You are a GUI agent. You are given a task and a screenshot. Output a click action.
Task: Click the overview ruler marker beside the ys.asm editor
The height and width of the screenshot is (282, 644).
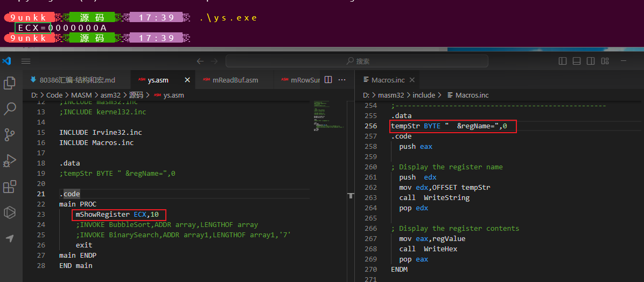click(351, 196)
